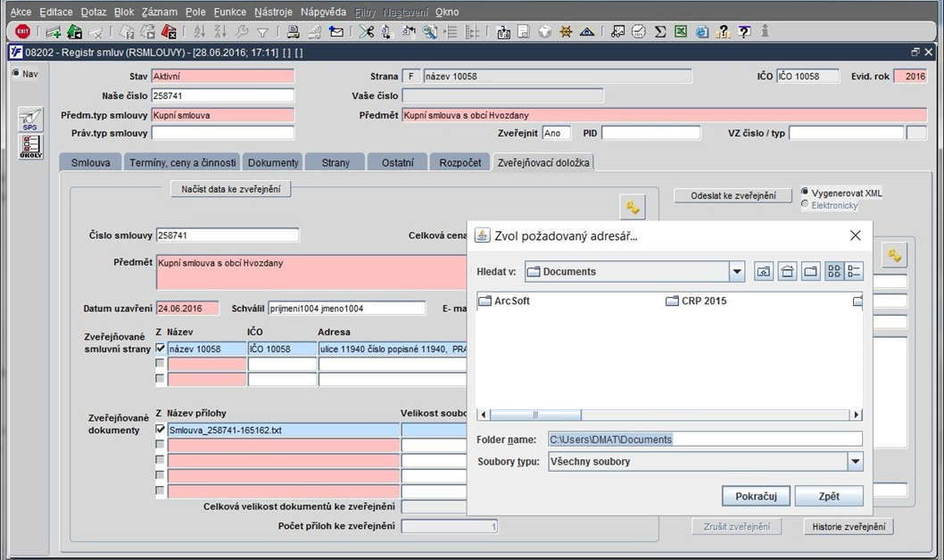Click the globe icon in toolbar
The width and height of the screenshot is (944, 560).
click(x=544, y=32)
